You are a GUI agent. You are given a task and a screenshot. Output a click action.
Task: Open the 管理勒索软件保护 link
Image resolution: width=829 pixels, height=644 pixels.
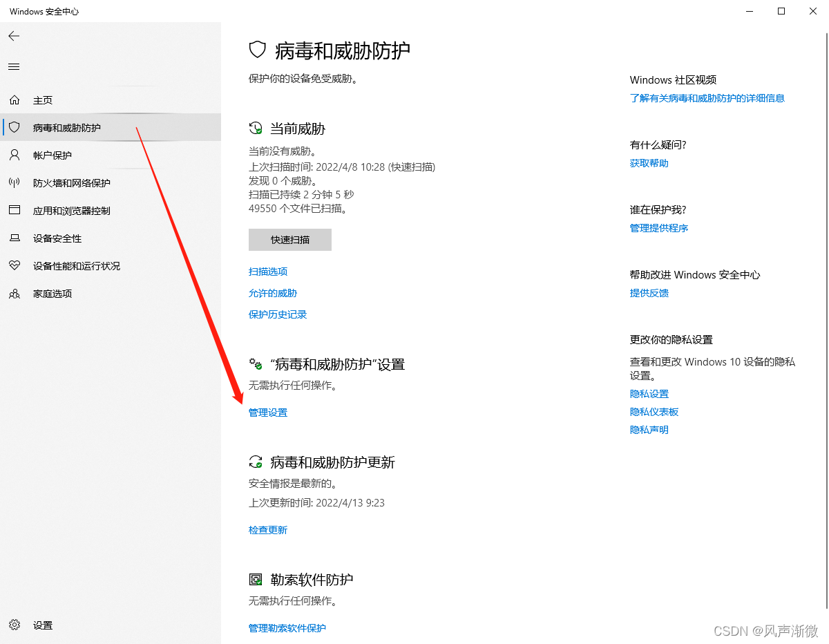tap(287, 628)
